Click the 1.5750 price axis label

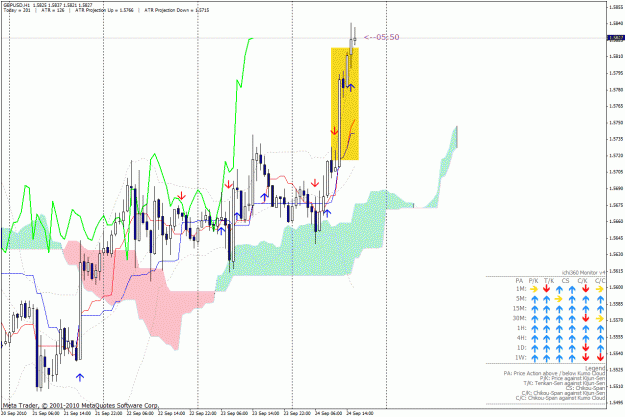pyautogui.click(x=616, y=123)
